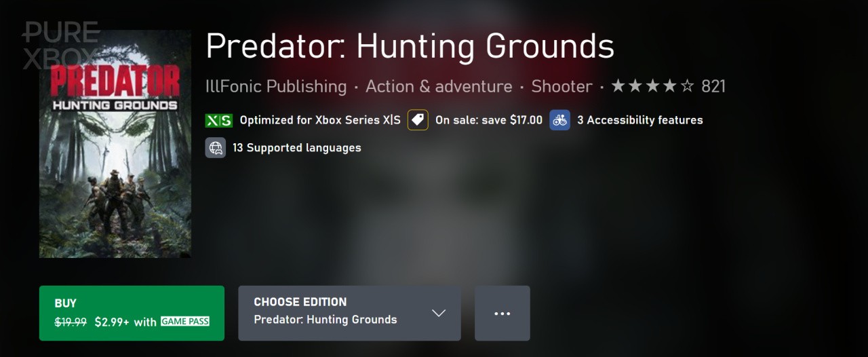
Task: Expand the Choose Edition dropdown
Action: [x=349, y=313]
